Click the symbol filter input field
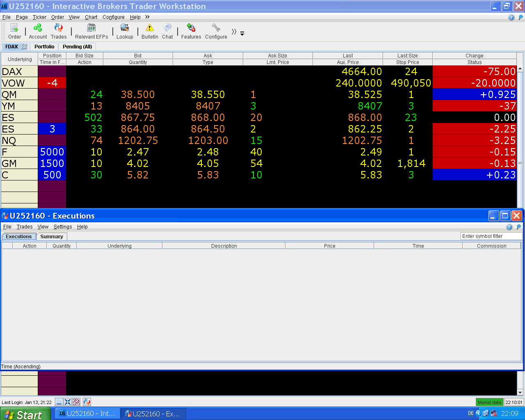This screenshot has width=525, height=420. (x=491, y=236)
